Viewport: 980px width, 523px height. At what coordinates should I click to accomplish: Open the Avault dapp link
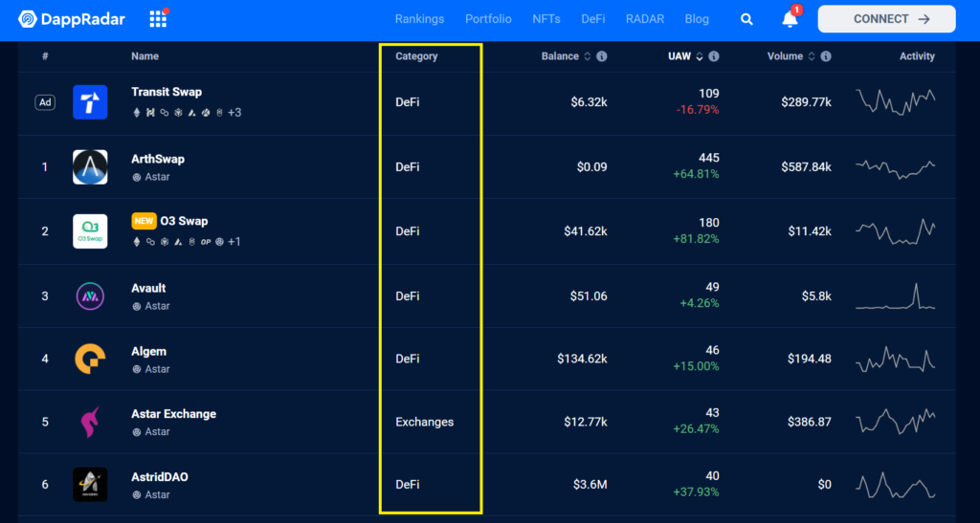point(148,289)
